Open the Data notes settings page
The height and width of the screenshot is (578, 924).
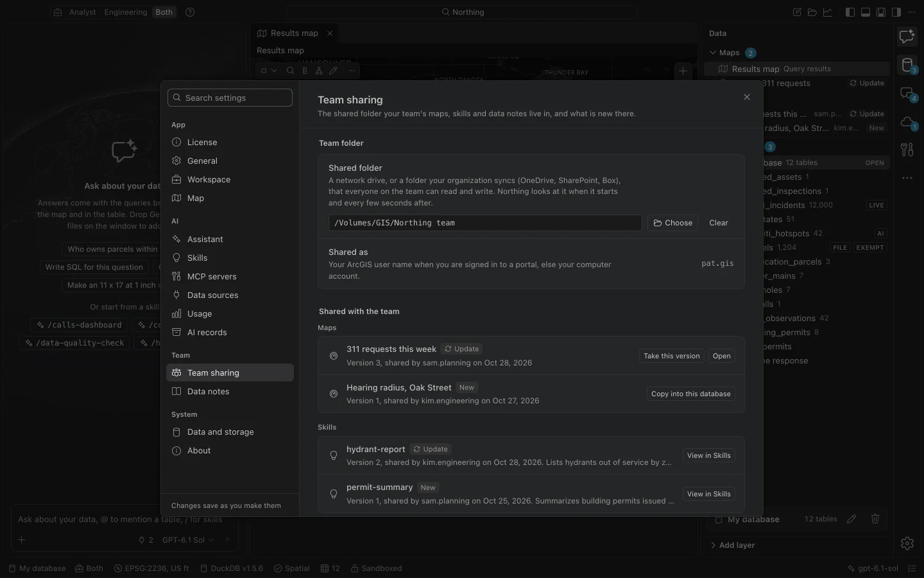point(230,391)
